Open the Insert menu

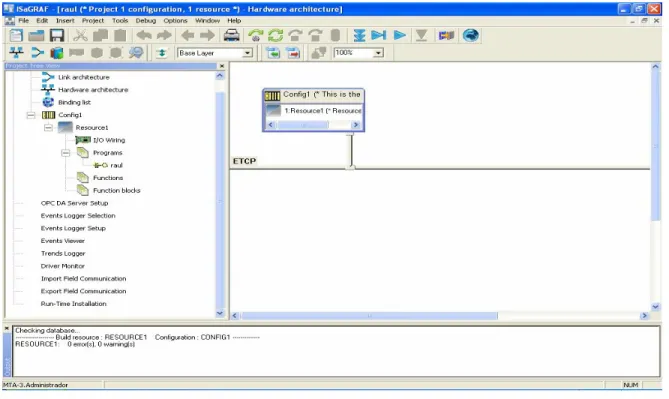pos(65,20)
